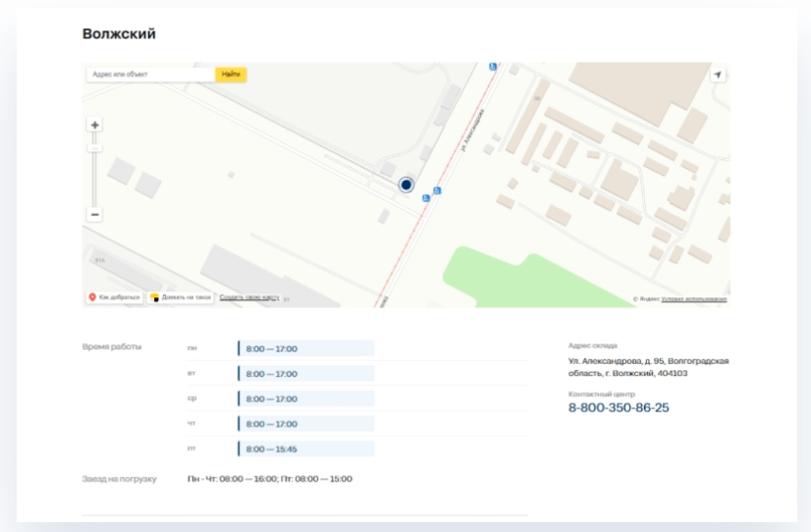Zoom in the map with plus button
This screenshot has width=811, height=532.
(x=94, y=126)
